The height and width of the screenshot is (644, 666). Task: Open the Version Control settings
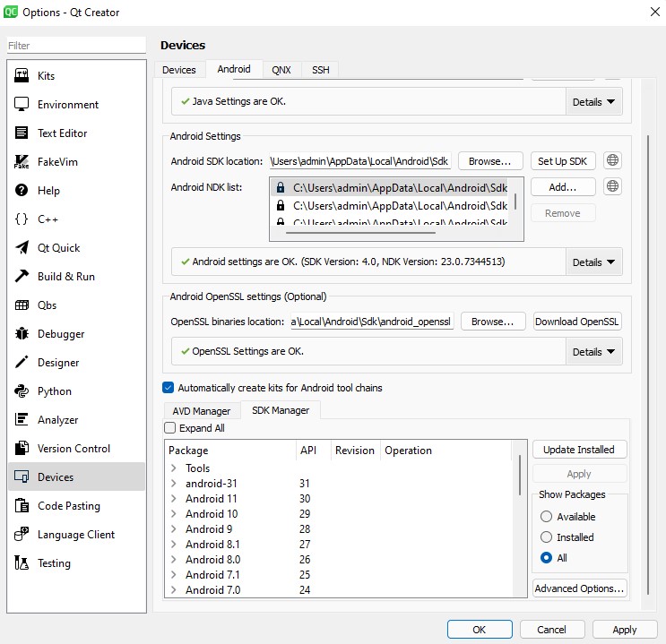pos(74,449)
